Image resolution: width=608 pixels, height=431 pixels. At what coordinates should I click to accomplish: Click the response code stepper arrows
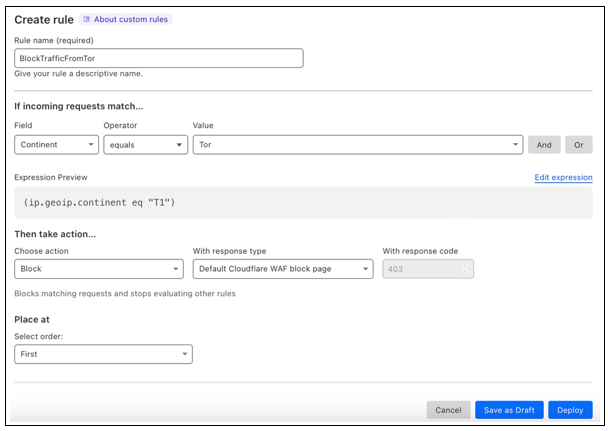coord(467,268)
